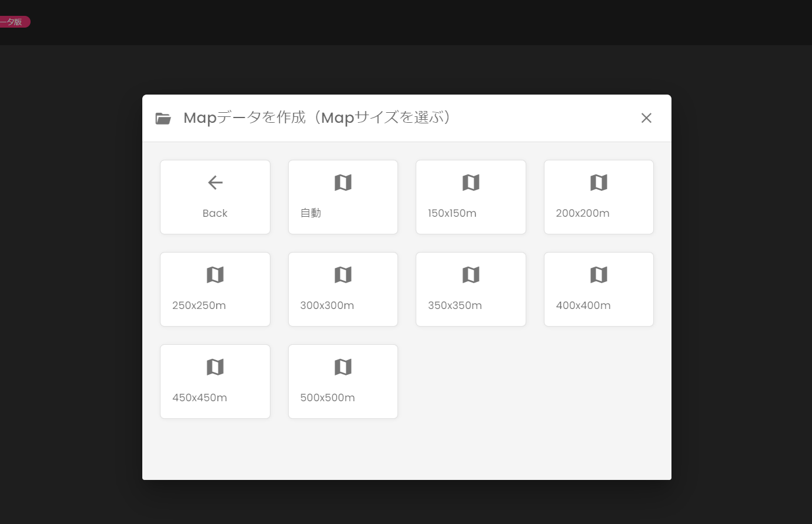Select the 150x150m map size
The height and width of the screenshot is (524, 812).
point(470,197)
